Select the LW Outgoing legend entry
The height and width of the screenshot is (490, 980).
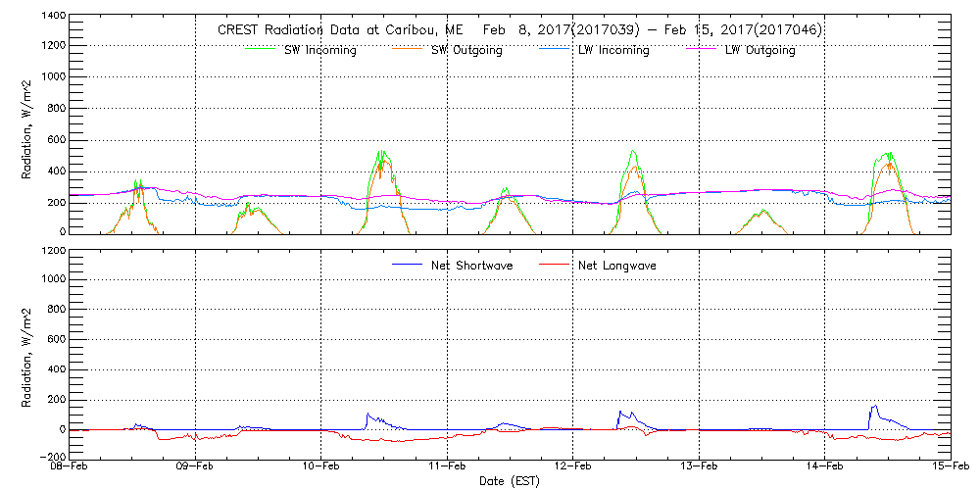click(759, 51)
